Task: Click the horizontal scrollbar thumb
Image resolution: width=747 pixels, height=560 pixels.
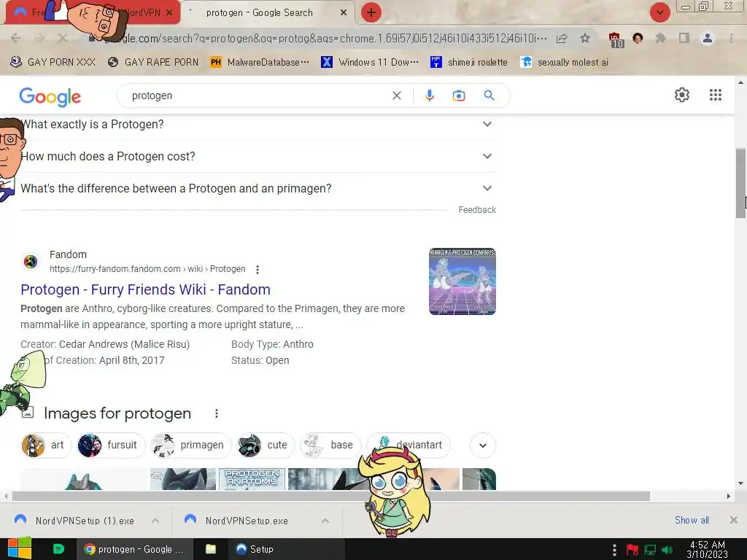Action: (x=331, y=496)
